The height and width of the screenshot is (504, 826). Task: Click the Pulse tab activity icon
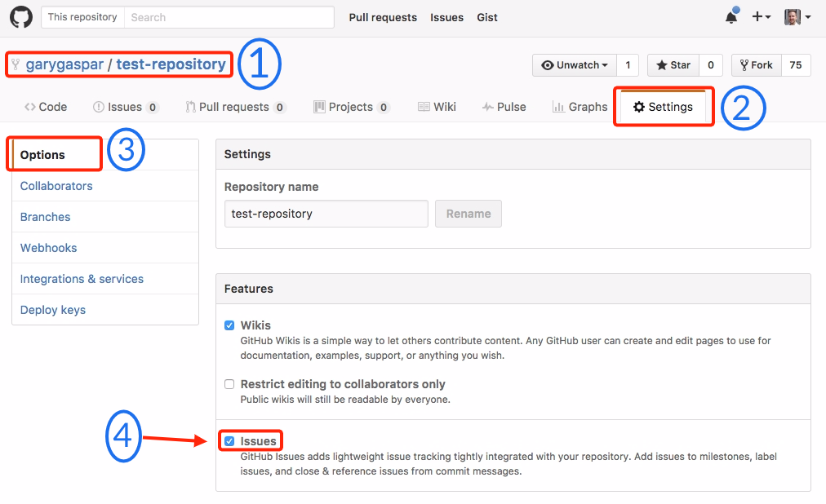[488, 107]
